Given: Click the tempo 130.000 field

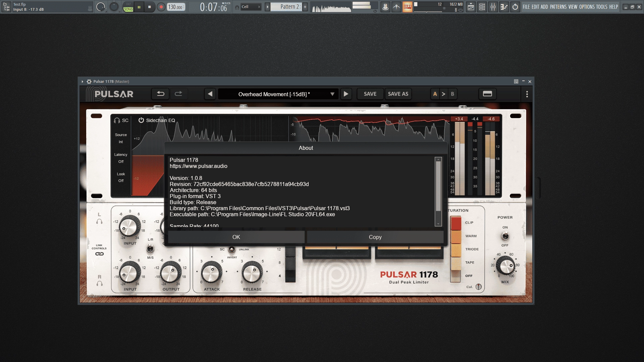Looking at the screenshot, I should (x=176, y=7).
